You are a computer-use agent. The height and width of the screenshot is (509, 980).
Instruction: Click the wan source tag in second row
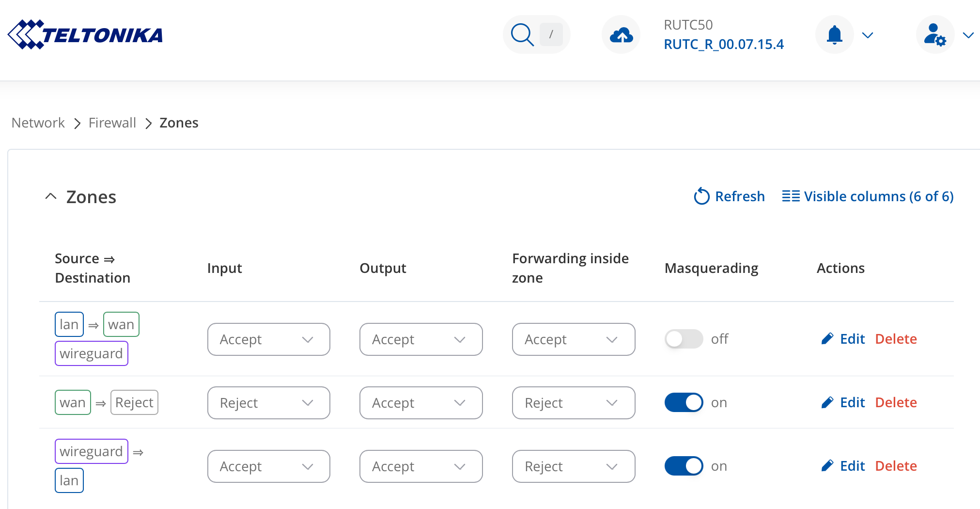coord(73,402)
